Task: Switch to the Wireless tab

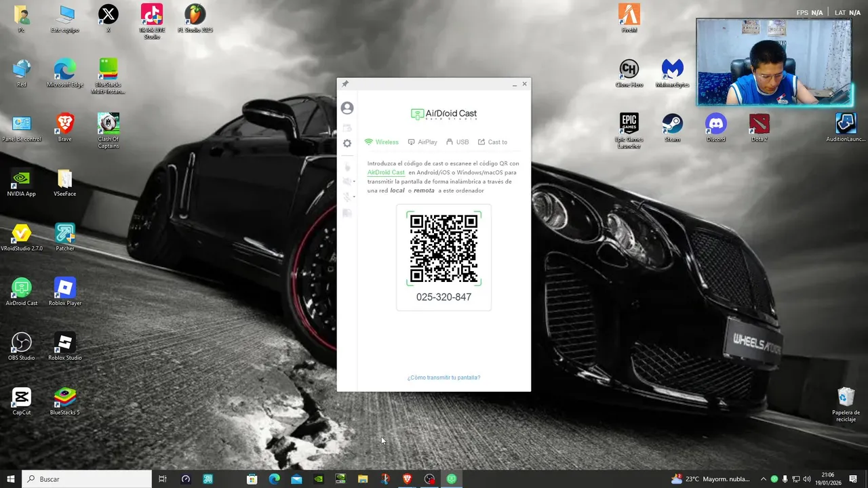Action: coord(382,142)
